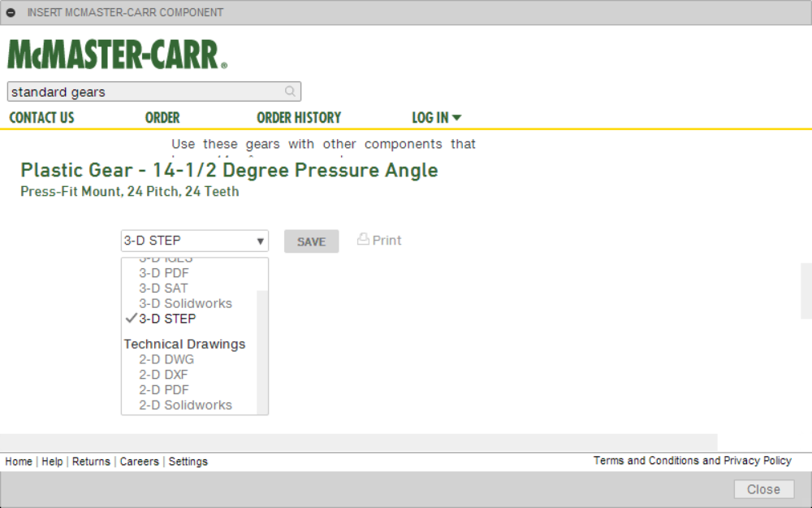This screenshot has width=812, height=508.
Task: Expand the LOG IN menu arrow
Action: pos(456,118)
